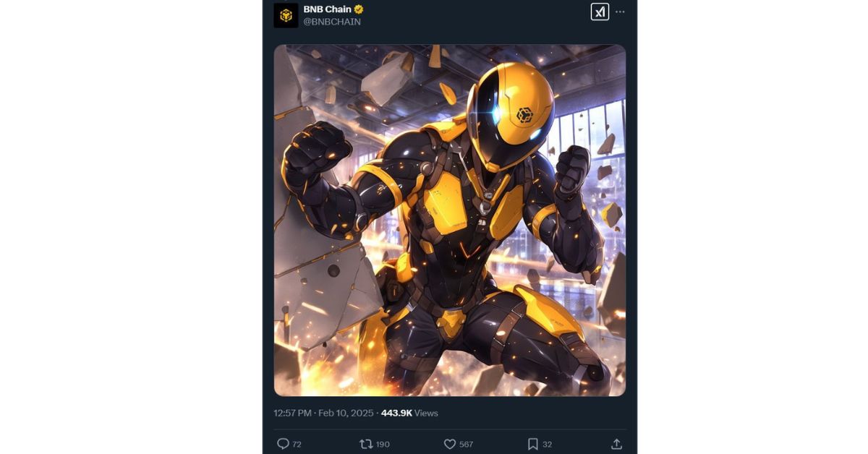Repost the tweet using the repost icon
Viewport: 868px width, 454px height.
366,444
